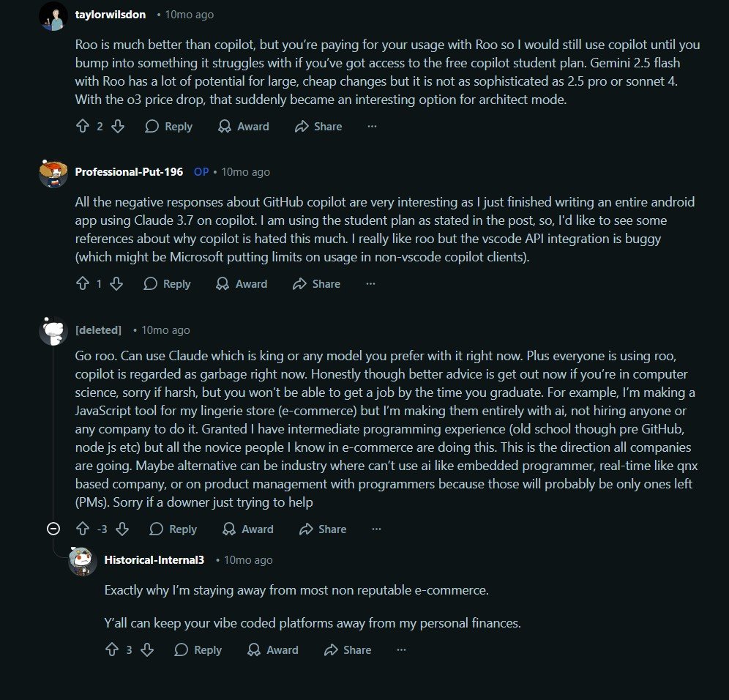Upvote Professional-Put-196's comment
Image resolution: width=729 pixels, height=700 pixels.
point(83,284)
